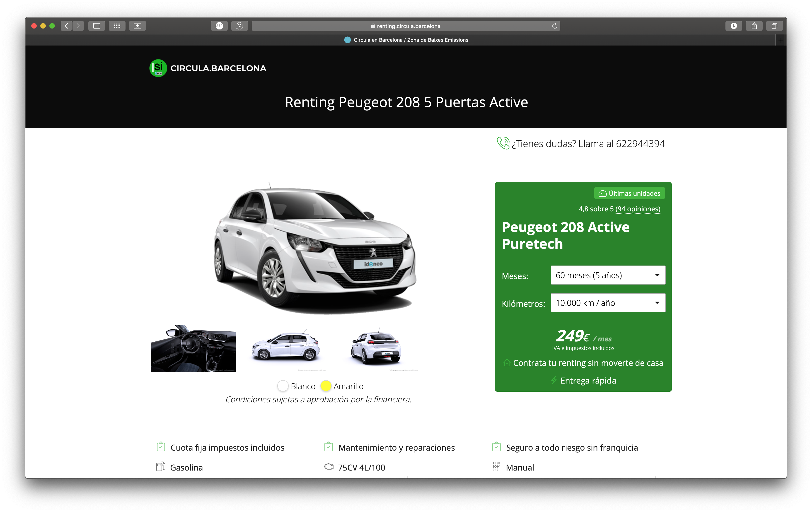The image size is (812, 512).
Task: Select the Circula en Barcelona tab
Action: coord(406,40)
